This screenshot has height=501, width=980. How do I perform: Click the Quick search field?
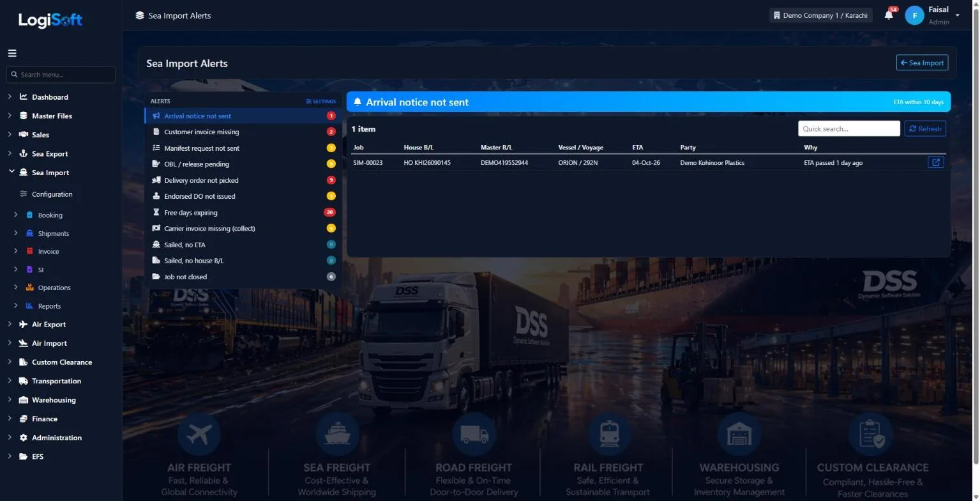pos(849,128)
